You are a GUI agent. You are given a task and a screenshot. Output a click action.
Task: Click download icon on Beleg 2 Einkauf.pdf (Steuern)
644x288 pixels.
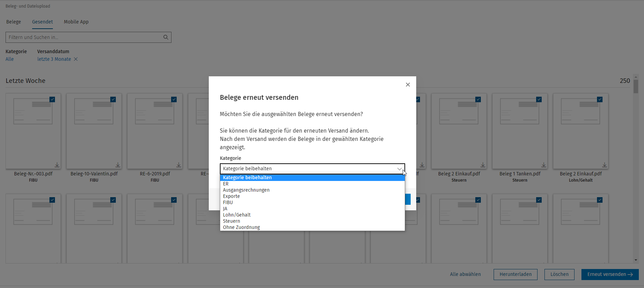pos(483,165)
